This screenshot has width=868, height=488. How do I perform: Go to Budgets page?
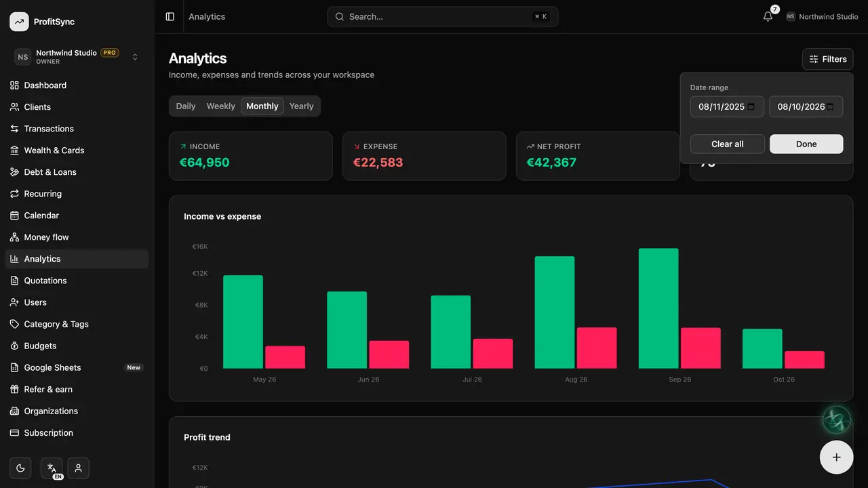point(77,346)
